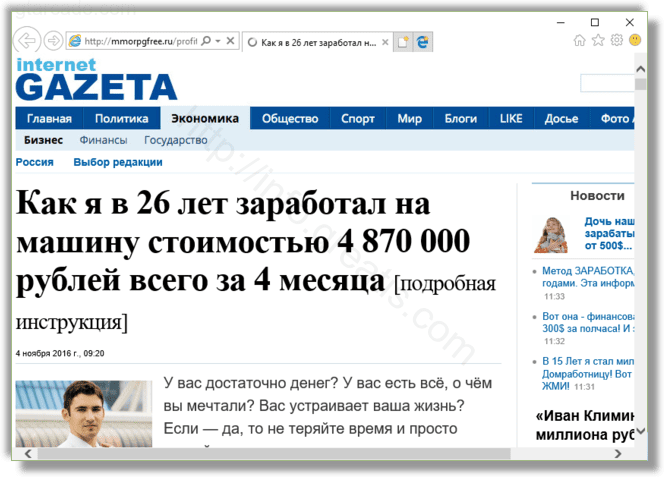
Task: Open a new tab button
Action: [x=403, y=42]
